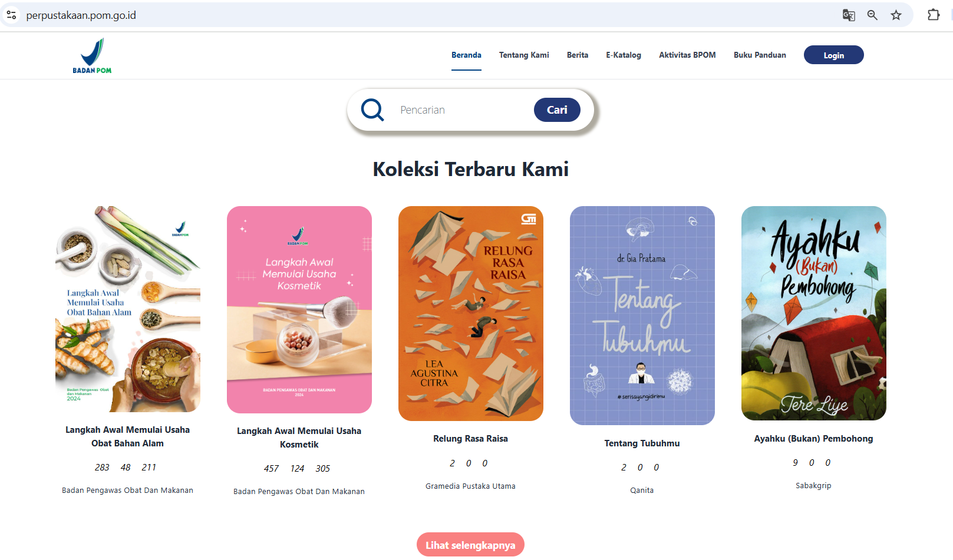Select E-Katalog in navigation
The width and height of the screenshot is (953, 560).
pyautogui.click(x=624, y=55)
